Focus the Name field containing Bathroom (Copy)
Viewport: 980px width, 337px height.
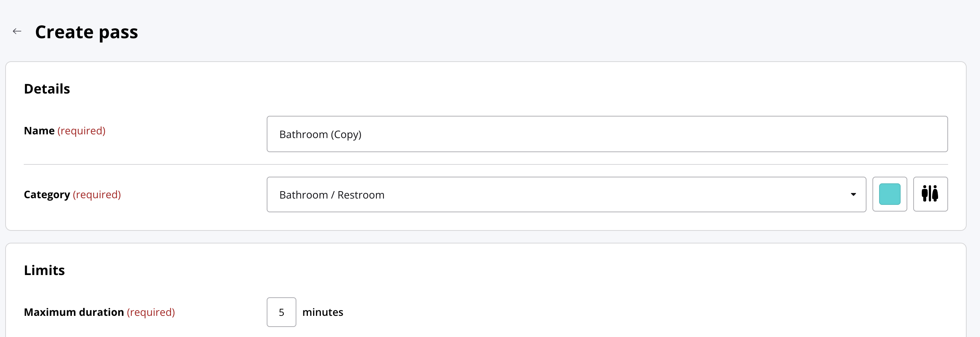pos(607,134)
